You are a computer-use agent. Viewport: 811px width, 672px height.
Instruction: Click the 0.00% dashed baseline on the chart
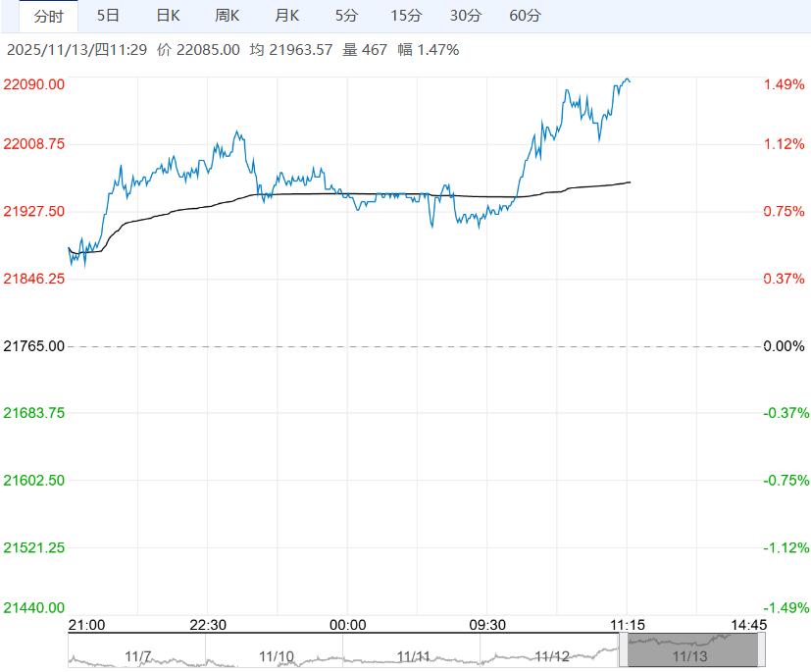(412, 346)
